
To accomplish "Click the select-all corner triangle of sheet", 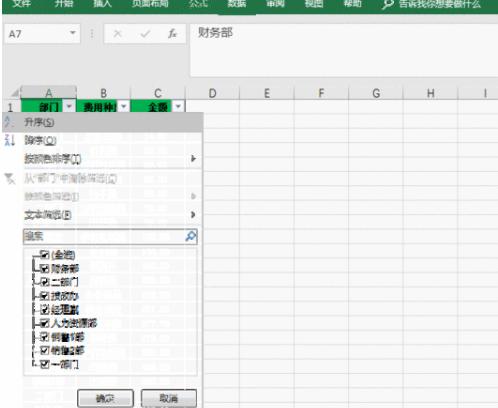I will (15, 93).
